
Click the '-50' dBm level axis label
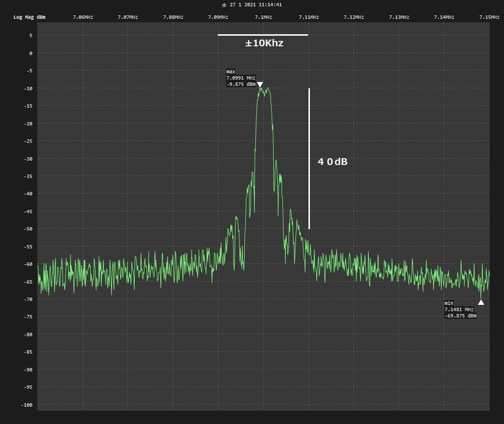[x=28, y=229]
